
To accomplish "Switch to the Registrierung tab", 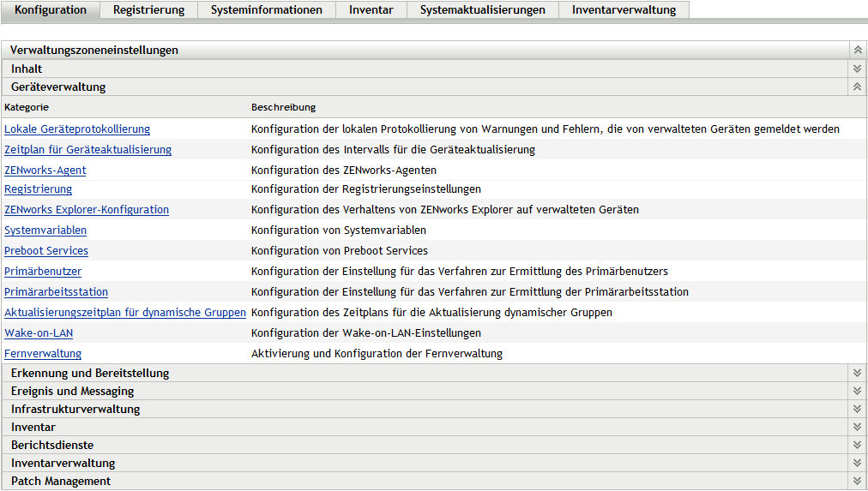I will [x=148, y=10].
